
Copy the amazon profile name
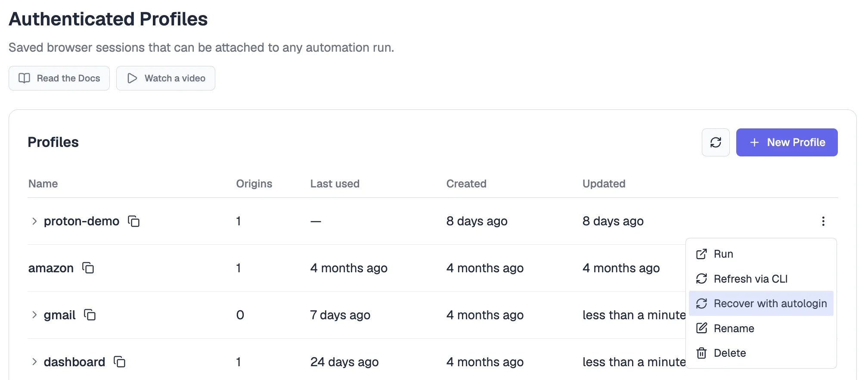point(88,268)
